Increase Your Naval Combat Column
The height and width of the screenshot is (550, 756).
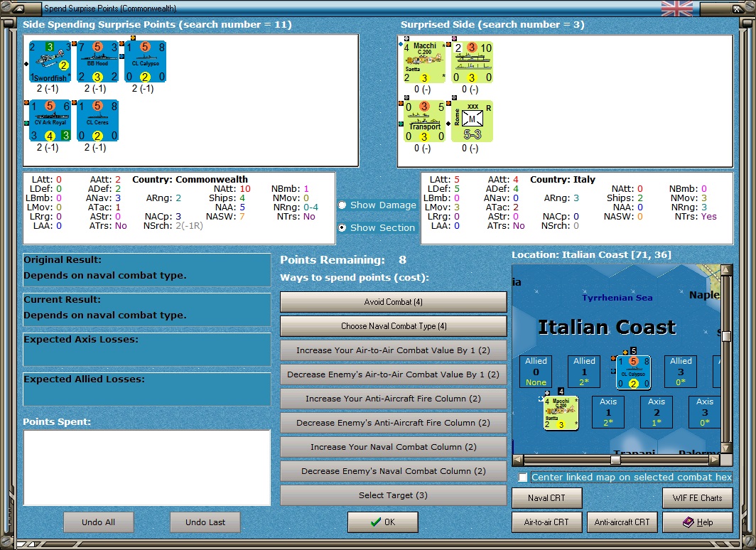pos(394,447)
